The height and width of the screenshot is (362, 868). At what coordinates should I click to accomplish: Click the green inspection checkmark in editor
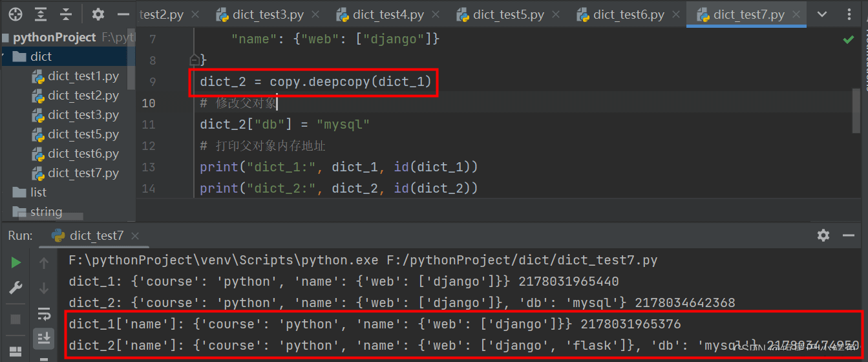point(848,40)
